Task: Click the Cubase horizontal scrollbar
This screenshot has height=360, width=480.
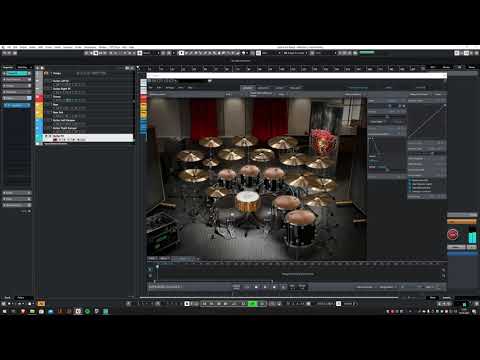Action: point(269,297)
